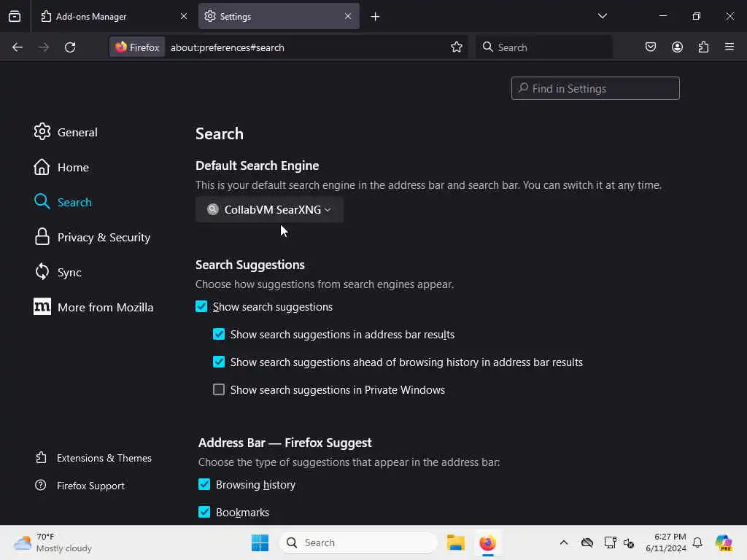
Task: Click the Firefox taskbar icon
Action: pos(487,542)
